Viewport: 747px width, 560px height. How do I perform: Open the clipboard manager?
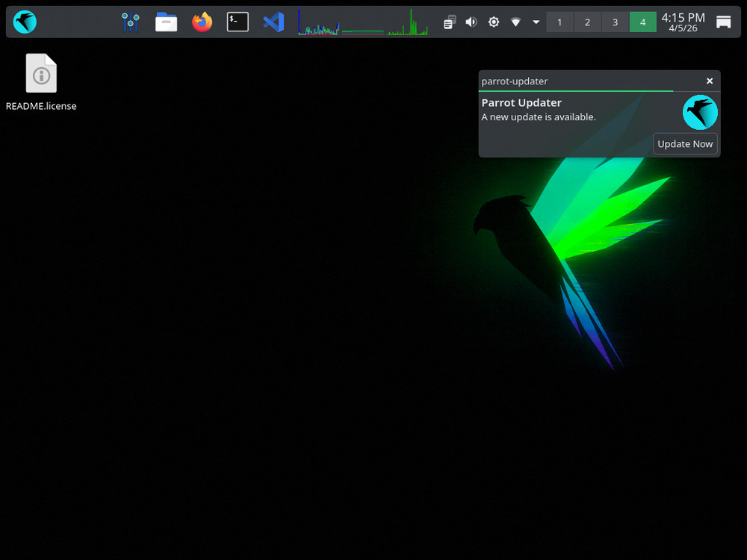[449, 22]
